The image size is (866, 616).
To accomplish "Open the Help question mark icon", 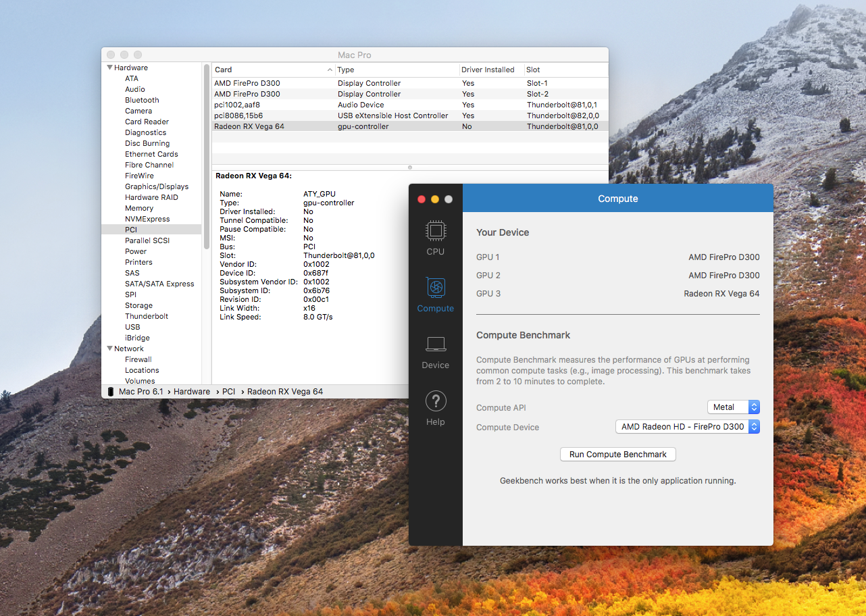I will 436,401.
